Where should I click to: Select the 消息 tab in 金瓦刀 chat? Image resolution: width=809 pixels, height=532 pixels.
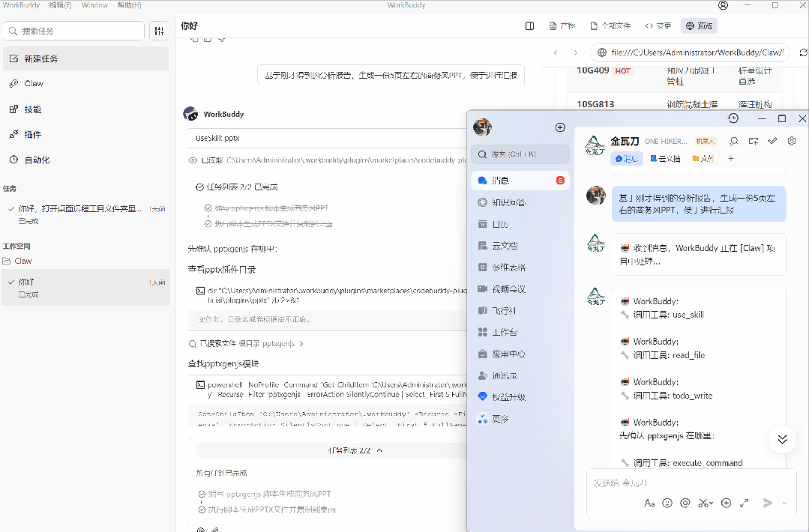[x=627, y=159]
